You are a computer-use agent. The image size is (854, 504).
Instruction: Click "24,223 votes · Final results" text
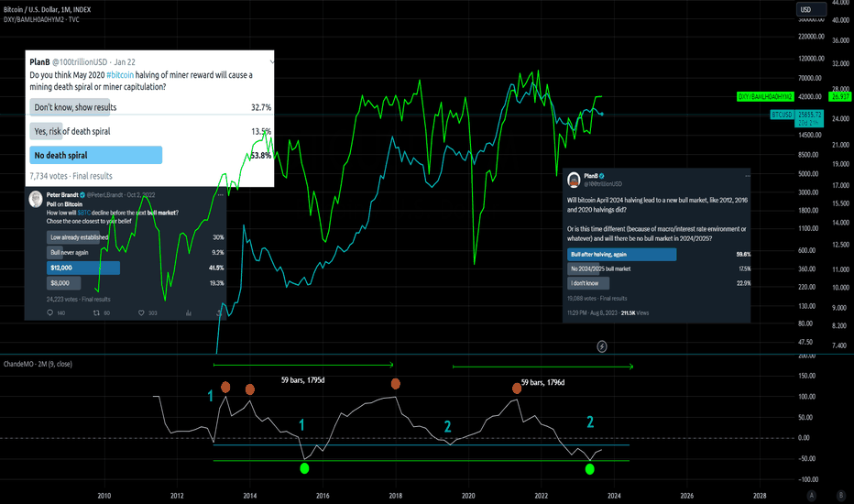pos(79,299)
